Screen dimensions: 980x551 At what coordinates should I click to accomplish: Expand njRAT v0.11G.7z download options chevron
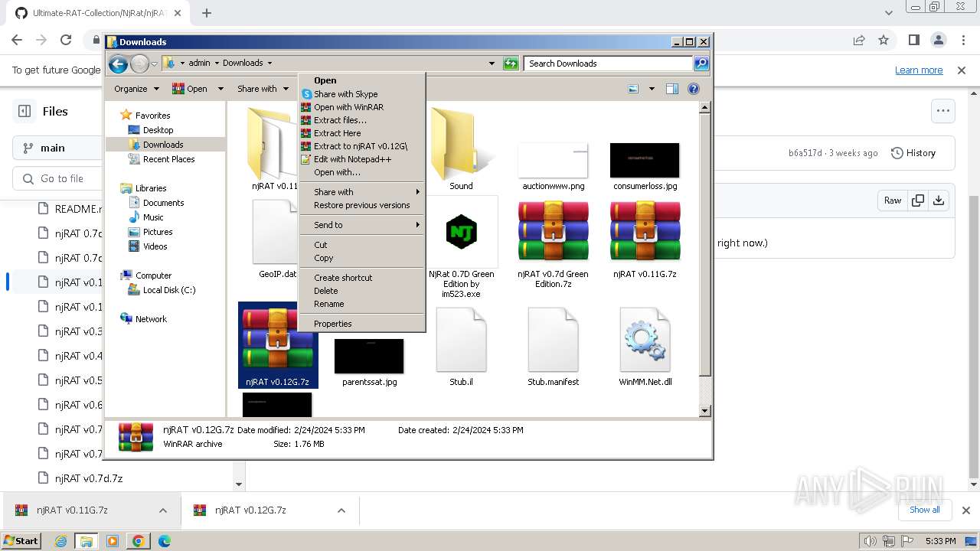pyautogui.click(x=163, y=510)
